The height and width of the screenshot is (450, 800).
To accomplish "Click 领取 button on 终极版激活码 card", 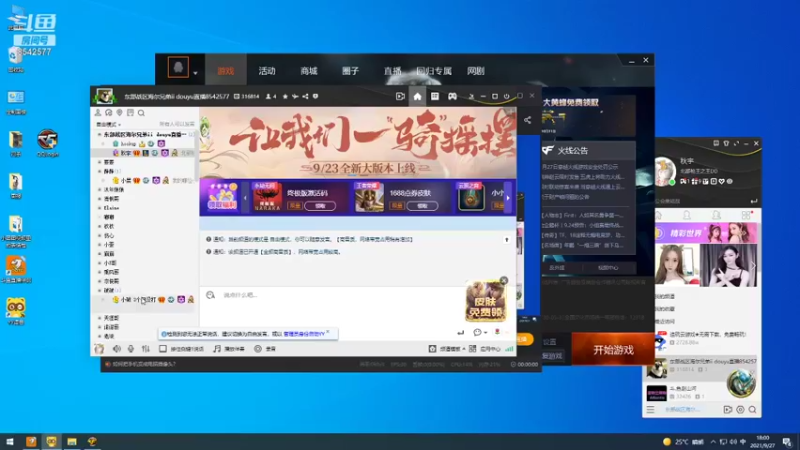I will [x=320, y=206].
